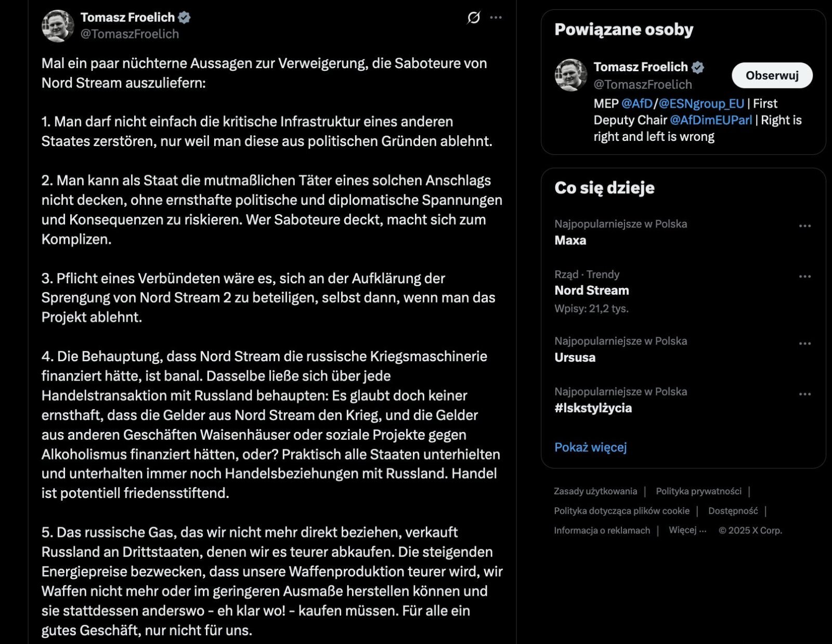Open the Polityka prywatności footer link
This screenshot has height=644, width=832.
click(698, 491)
